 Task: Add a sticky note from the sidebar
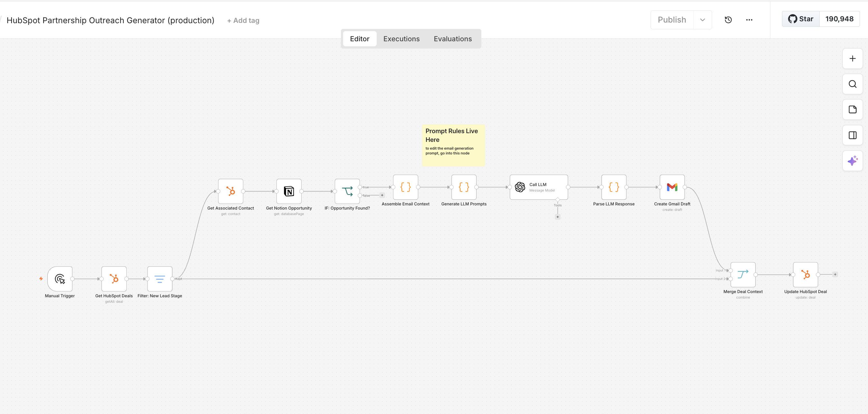pos(853,110)
